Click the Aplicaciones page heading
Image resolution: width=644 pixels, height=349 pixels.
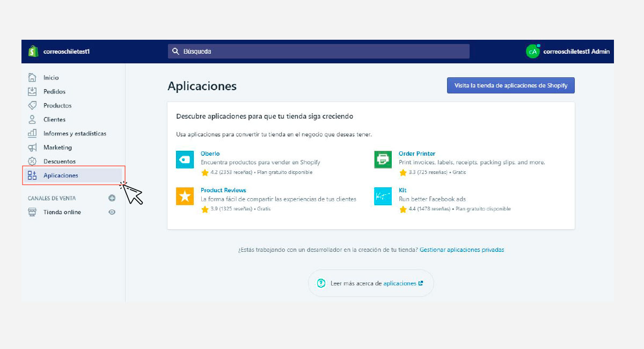(x=202, y=86)
